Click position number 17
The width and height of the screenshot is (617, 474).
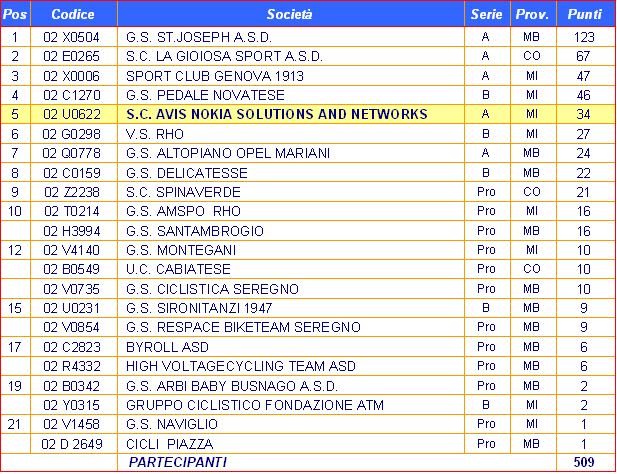pyautogui.click(x=15, y=347)
